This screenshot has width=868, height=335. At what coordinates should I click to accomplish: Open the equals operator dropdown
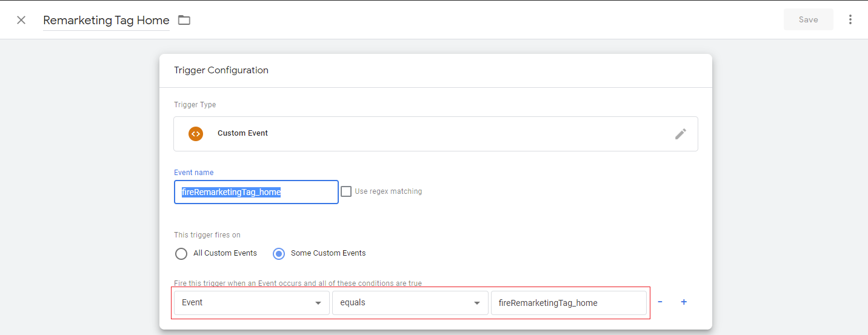[410, 303]
